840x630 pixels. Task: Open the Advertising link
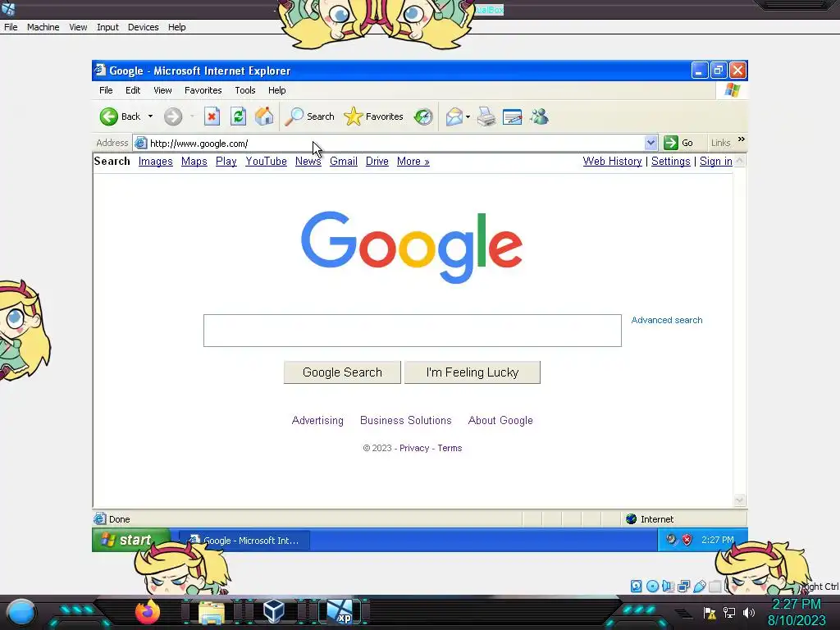(317, 421)
